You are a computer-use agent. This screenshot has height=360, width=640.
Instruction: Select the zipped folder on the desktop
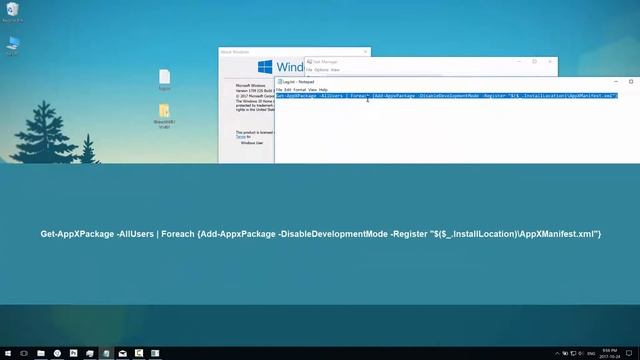click(164, 116)
